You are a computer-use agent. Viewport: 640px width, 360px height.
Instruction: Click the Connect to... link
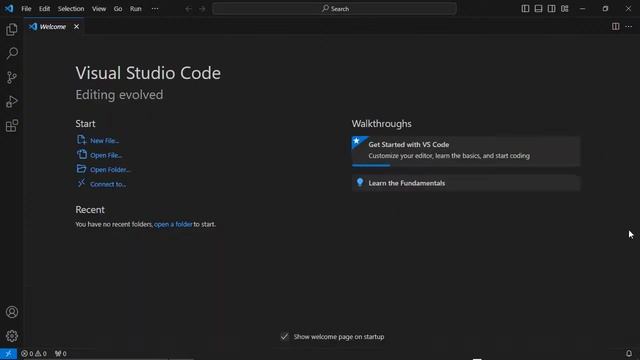click(108, 184)
